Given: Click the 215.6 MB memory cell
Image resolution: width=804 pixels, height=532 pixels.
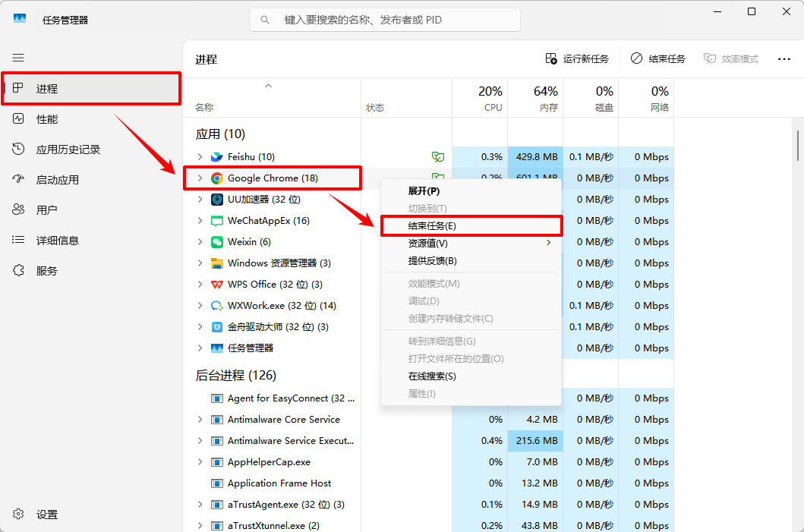Looking at the screenshot, I should point(535,441).
